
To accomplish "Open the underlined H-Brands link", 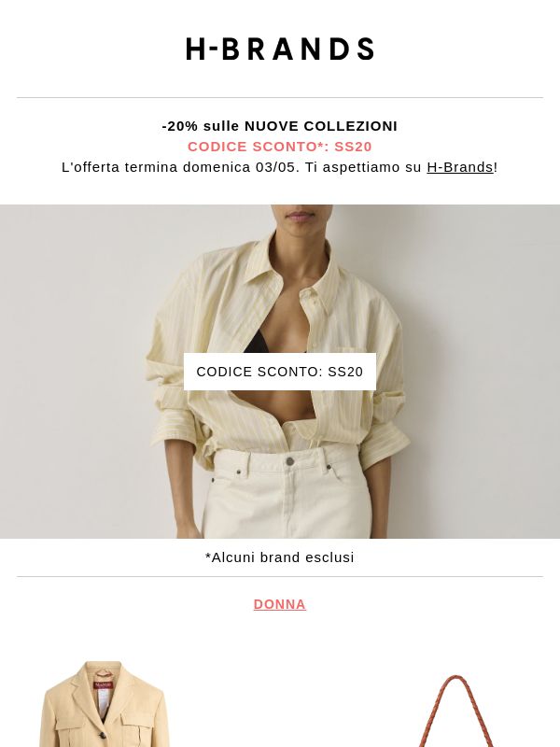I will [x=460, y=167].
